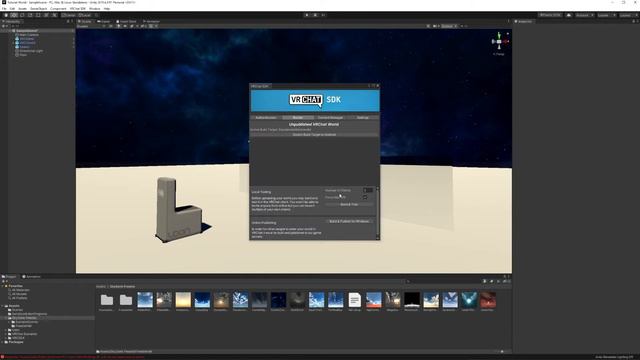The image size is (640, 360).
Task: Open the Account dropdown
Action: (584, 15)
